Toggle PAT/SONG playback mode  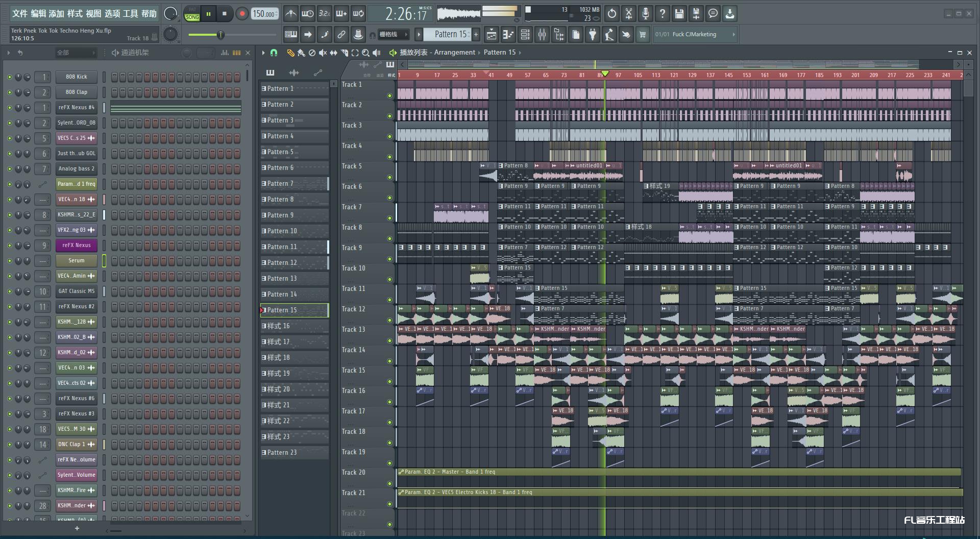click(x=192, y=14)
